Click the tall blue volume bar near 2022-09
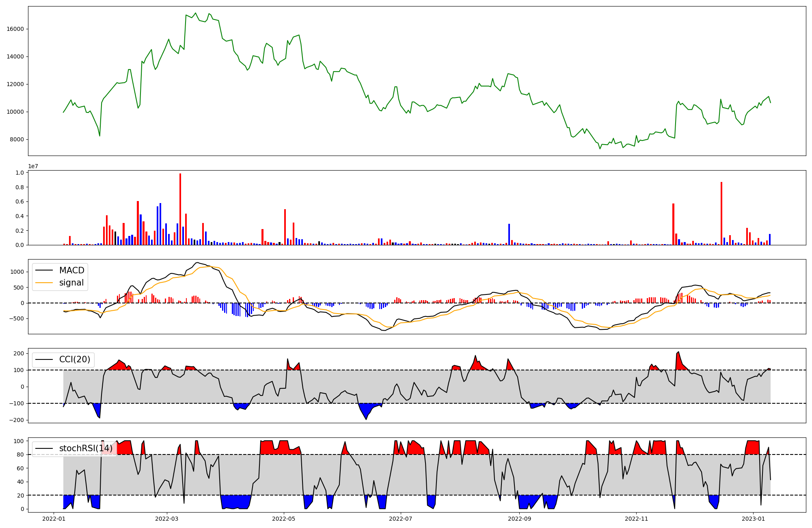Viewport: 812px width, 528px height. pyautogui.click(x=509, y=234)
